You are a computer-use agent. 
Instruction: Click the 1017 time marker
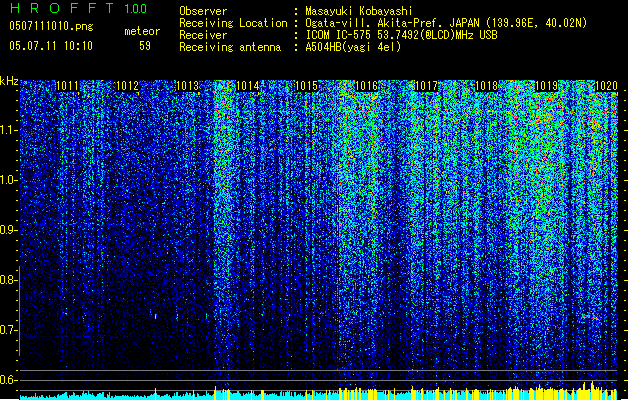(426, 86)
